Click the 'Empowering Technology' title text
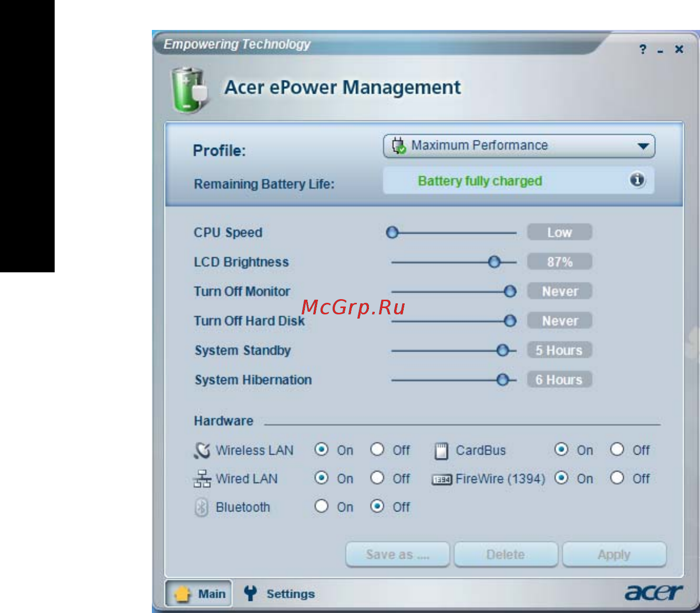Viewport: 700px width, 613px height. (x=237, y=45)
